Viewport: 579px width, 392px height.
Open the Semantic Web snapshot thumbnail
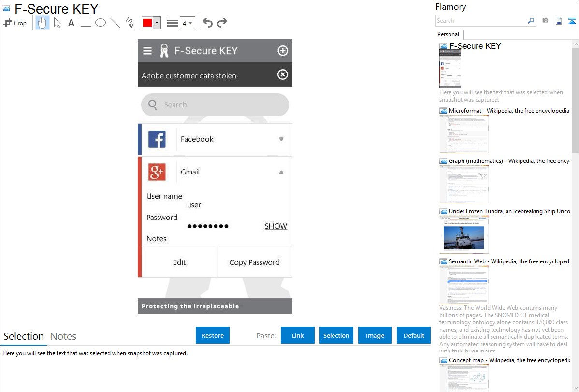[x=464, y=285]
